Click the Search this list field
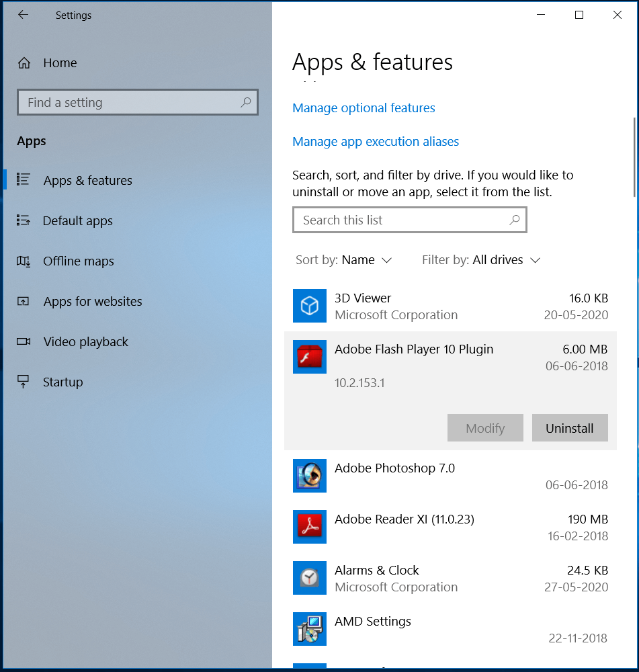 (x=410, y=220)
